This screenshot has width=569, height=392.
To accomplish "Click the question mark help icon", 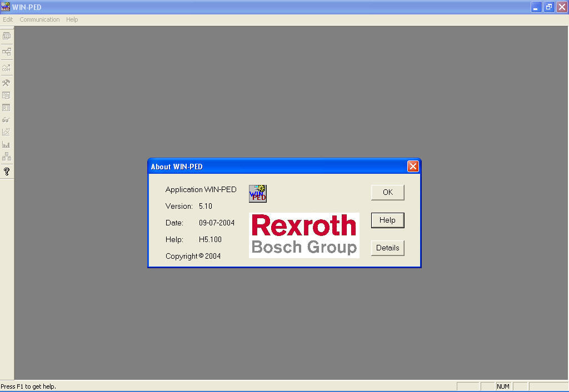I will 7,172.
